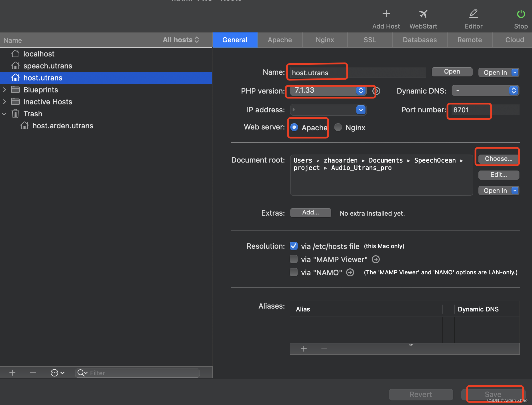Remove alias with the minus button
Viewport: 532px width, 405px height.
pos(324,349)
